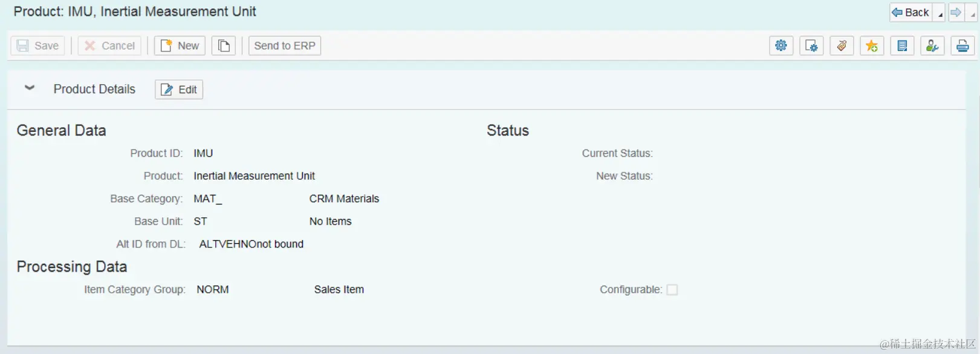Open the user personalization wrench icon
980x354 pixels.
pos(932,45)
